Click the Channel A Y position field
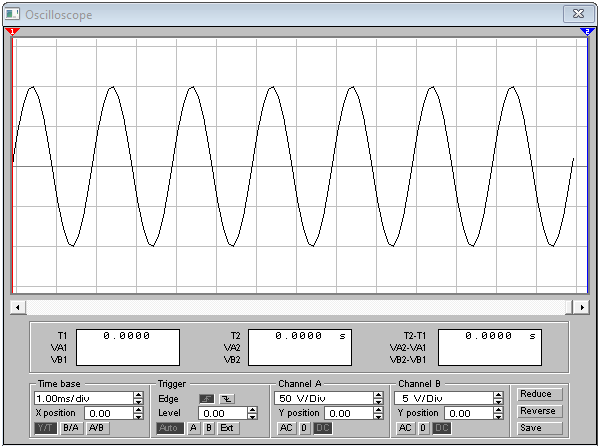Image resolution: width=600 pixels, height=448 pixels. point(349,413)
